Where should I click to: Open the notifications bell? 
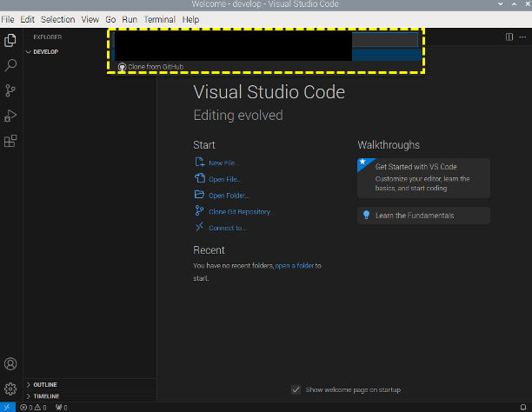point(523,408)
